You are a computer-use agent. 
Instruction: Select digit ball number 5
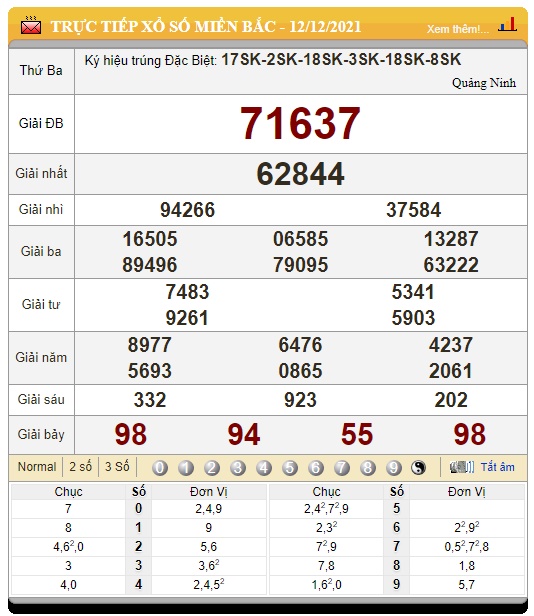click(x=290, y=468)
